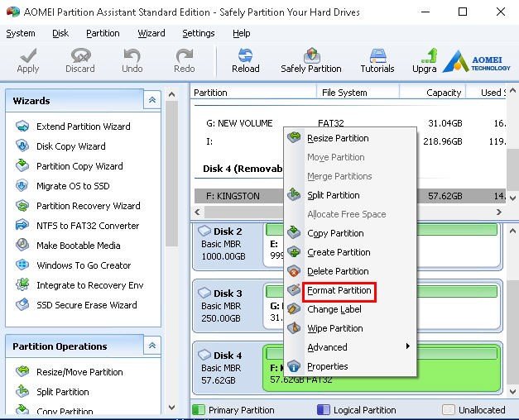The image size is (519, 420).
Task: Click the Primary Partition green legend swatch
Action: coord(199,410)
